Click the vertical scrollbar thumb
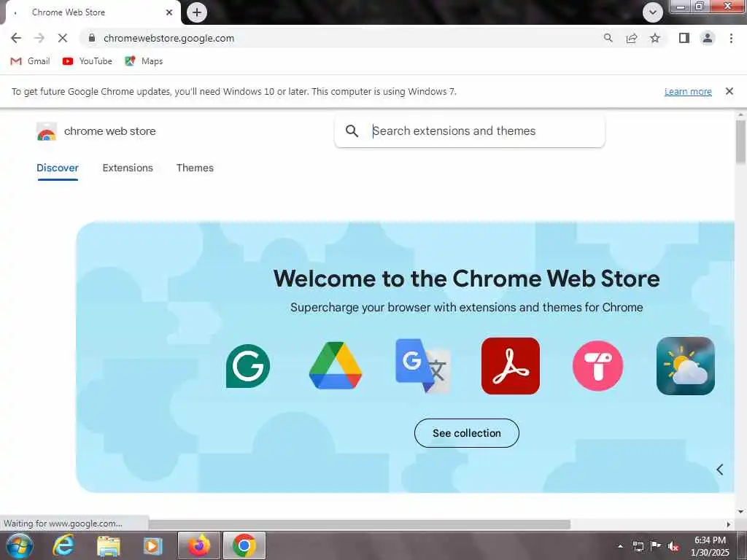 (741, 141)
